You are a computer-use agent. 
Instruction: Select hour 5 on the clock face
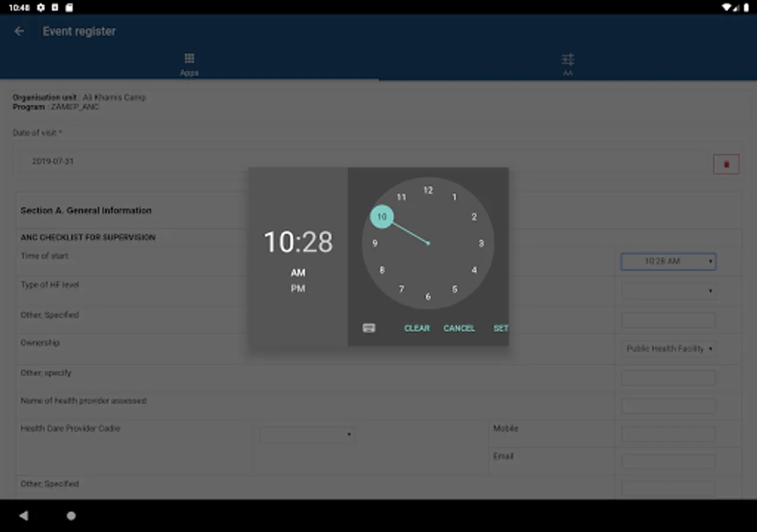click(454, 289)
